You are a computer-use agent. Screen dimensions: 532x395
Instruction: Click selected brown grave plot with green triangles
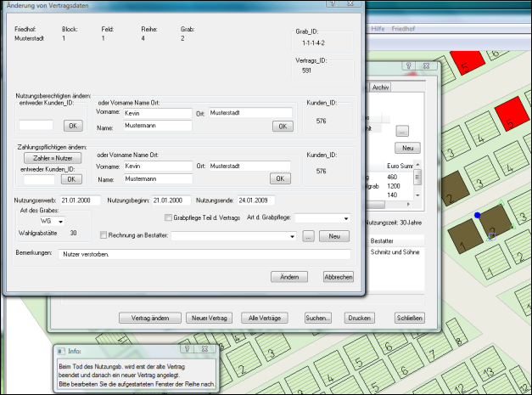(x=495, y=222)
